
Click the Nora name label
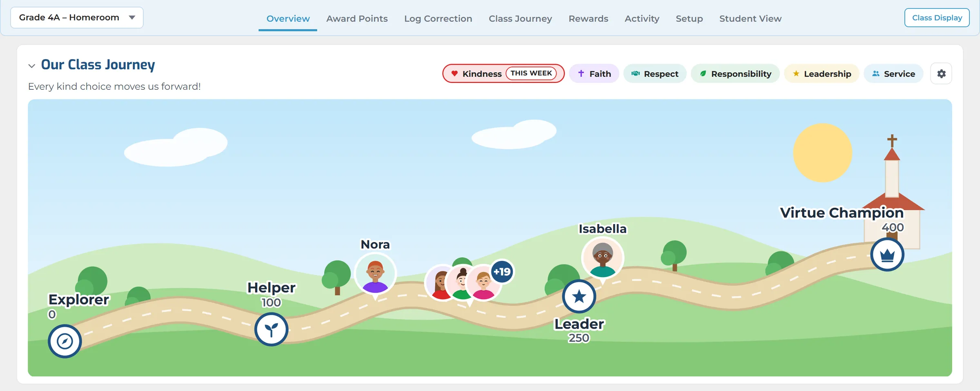point(375,244)
